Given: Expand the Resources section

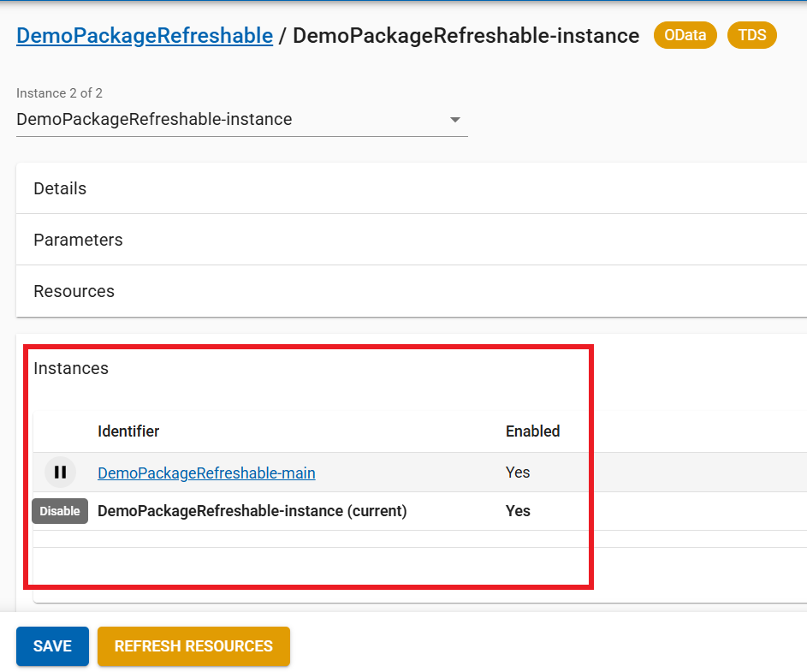Looking at the screenshot, I should 74,291.
